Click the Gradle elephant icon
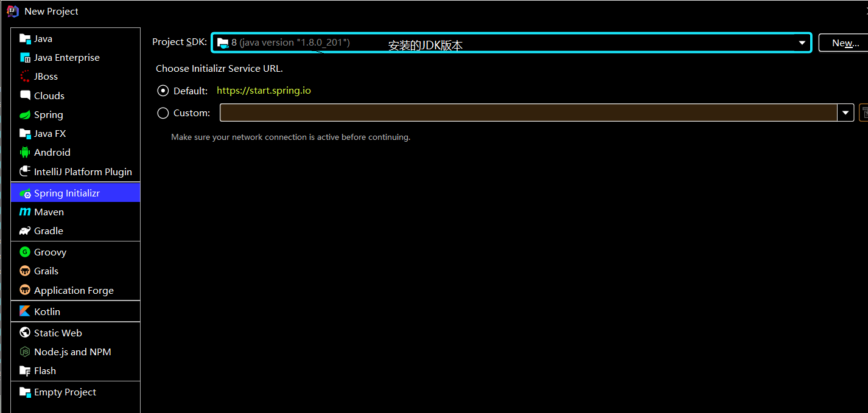This screenshot has width=868, height=413. pos(25,231)
